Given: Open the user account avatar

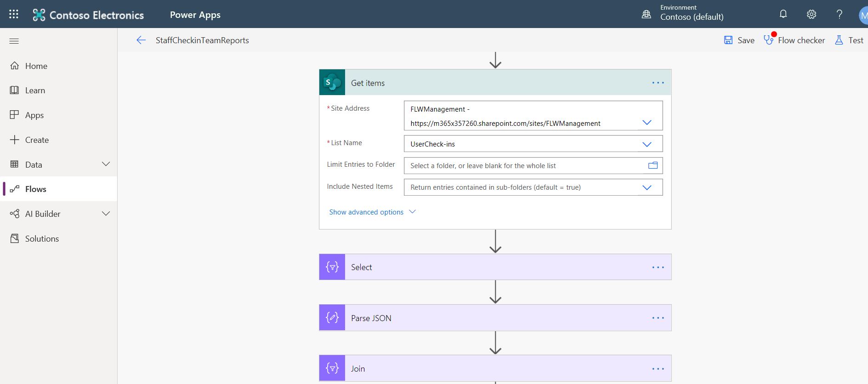Looking at the screenshot, I should 863,16.
